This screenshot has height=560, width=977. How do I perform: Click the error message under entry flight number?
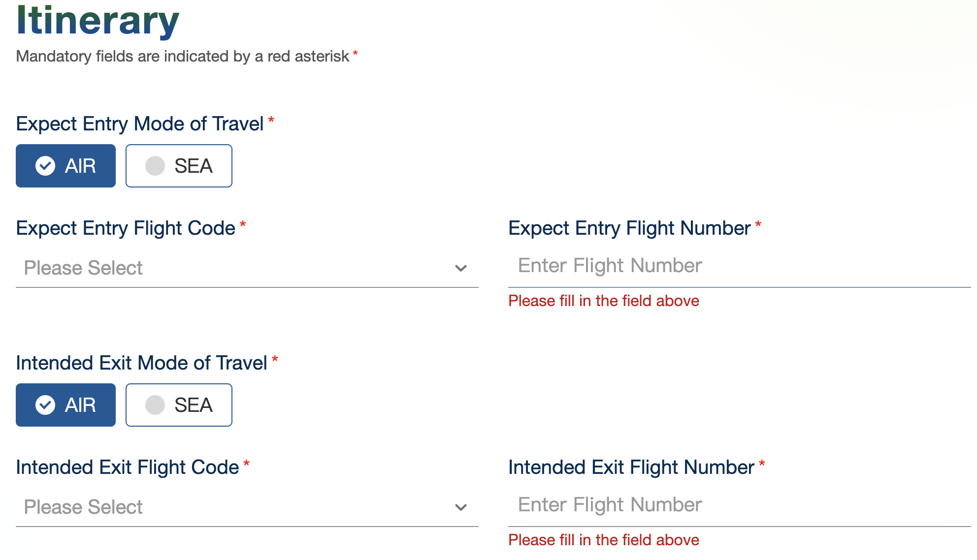[604, 301]
